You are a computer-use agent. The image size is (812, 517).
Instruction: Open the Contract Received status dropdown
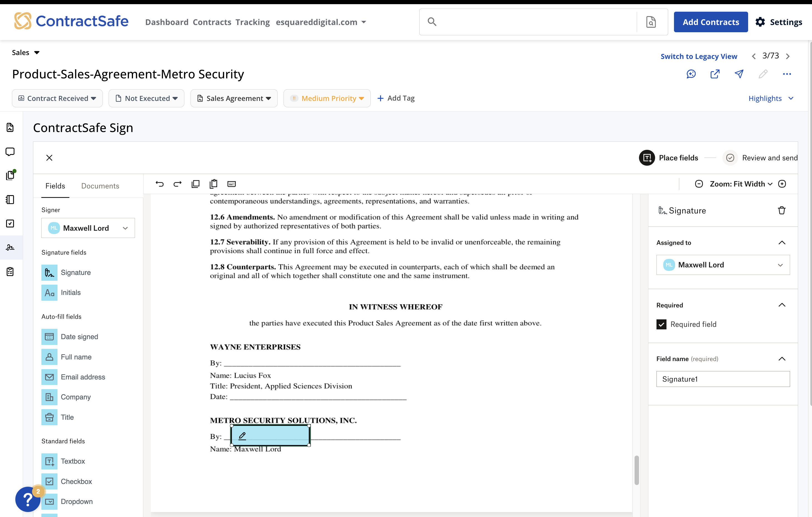pyautogui.click(x=57, y=98)
